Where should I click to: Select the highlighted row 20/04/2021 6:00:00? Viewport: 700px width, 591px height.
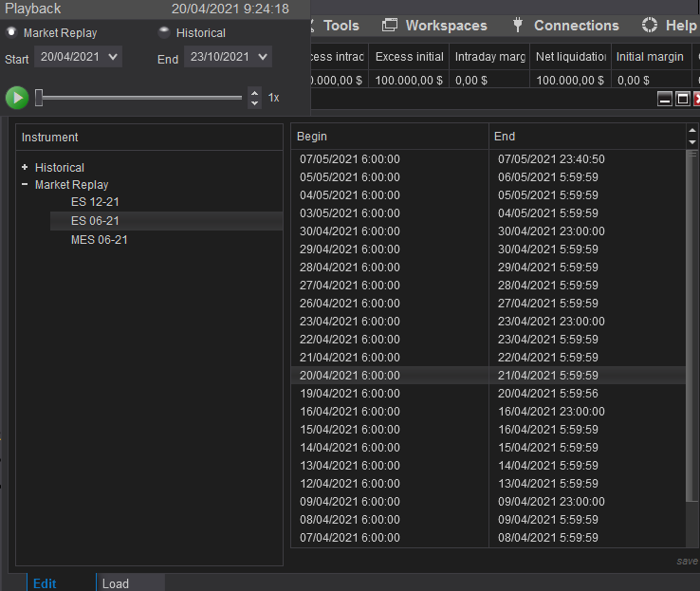(x=488, y=376)
